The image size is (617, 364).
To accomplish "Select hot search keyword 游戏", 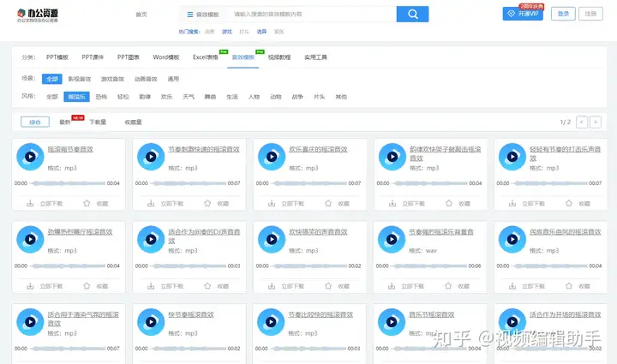I will pos(227,32).
